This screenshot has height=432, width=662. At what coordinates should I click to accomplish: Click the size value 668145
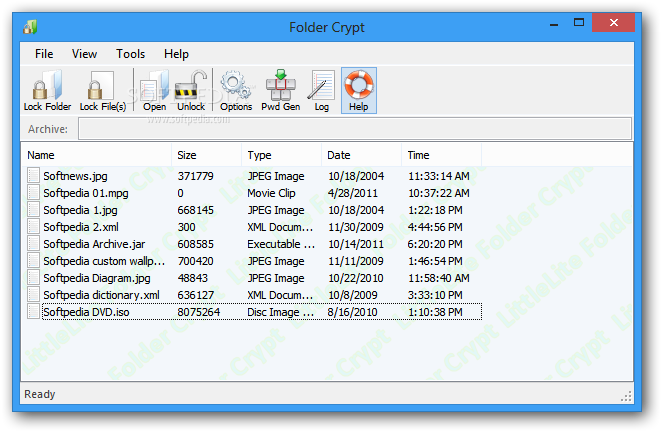pyautogui.click(x=195, y=210)
